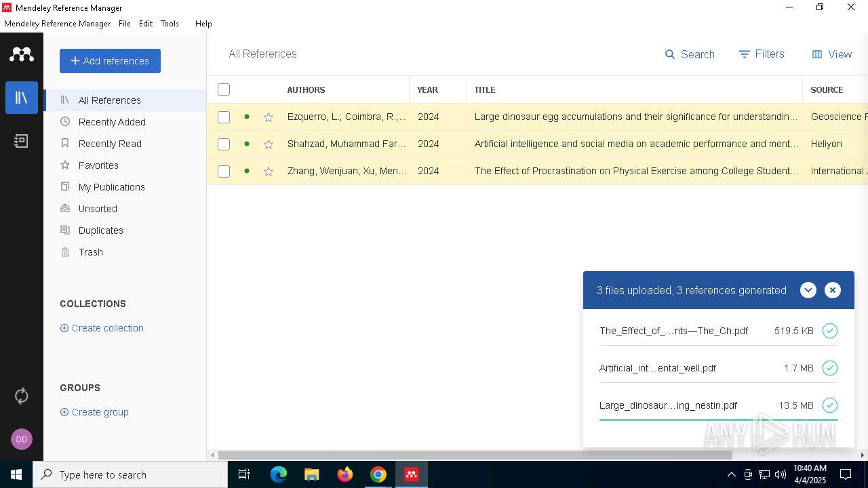Toggle the select-all references checkbox
This screenshot has width=868, height=488.
(224, 89)
